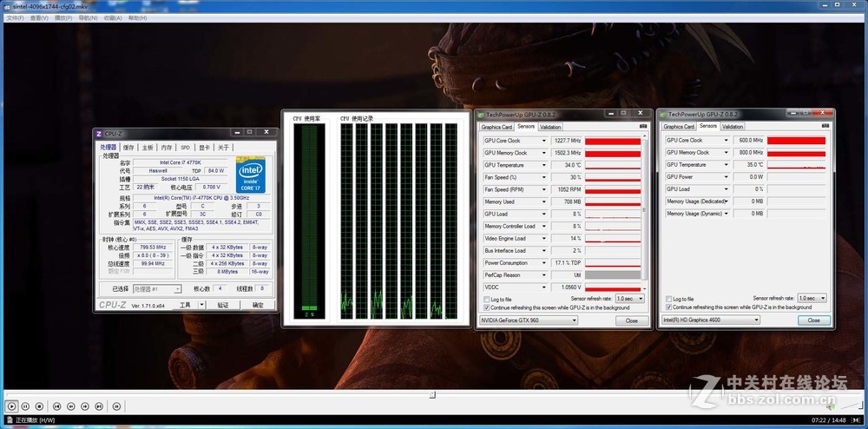The height and width of the screenshot is (429, 868).
Task: Decrease playback speed with rewind icon
Action: point(71,406)
